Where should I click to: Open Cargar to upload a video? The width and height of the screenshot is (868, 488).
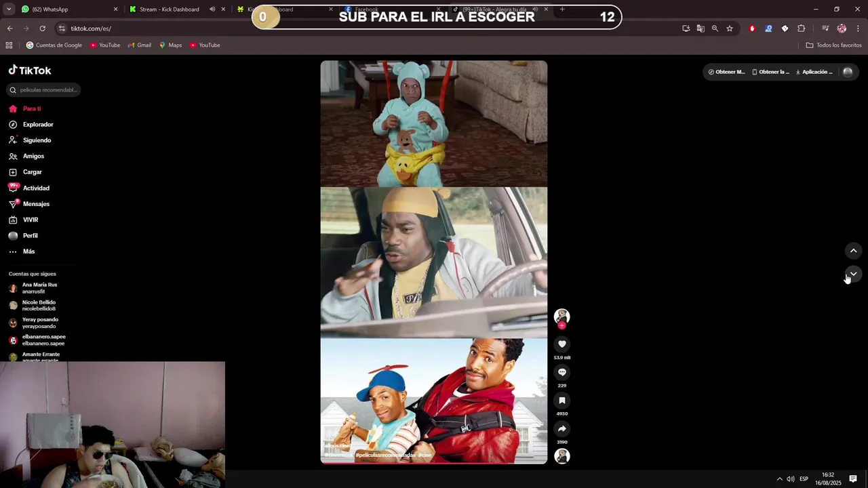coord(26,172)
